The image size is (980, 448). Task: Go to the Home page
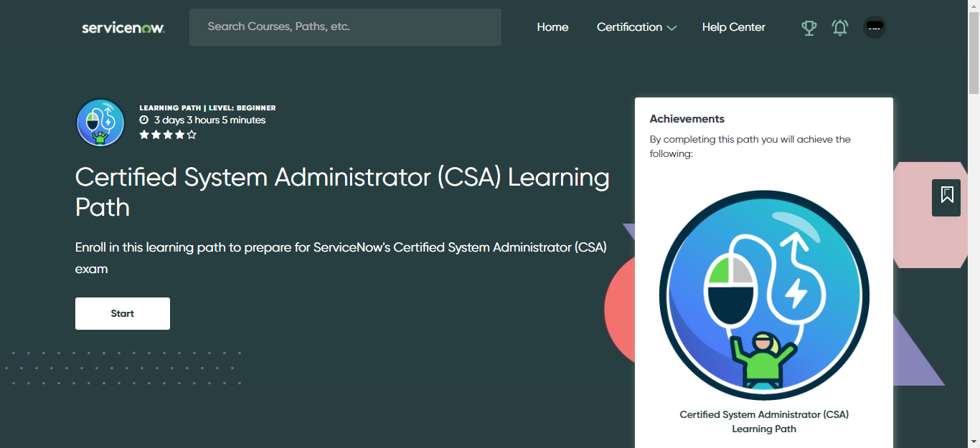pos(552,27)
